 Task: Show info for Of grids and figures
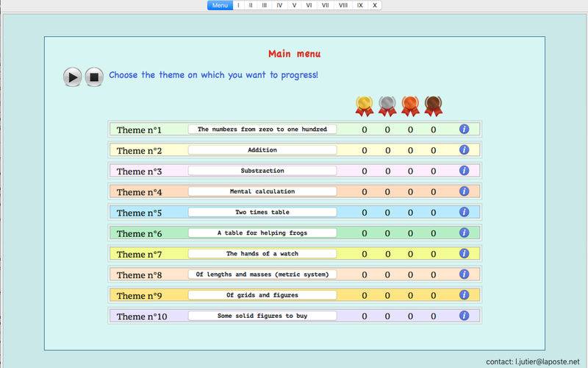coord(464,295)
